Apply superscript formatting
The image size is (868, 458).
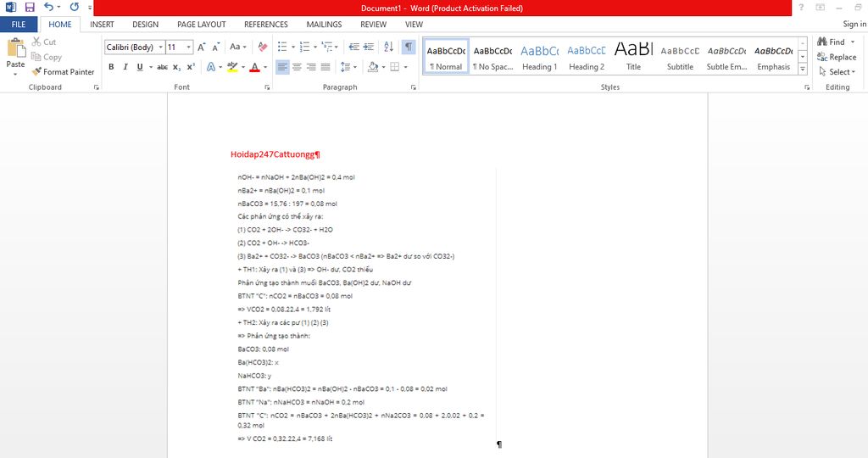(191, 67)
